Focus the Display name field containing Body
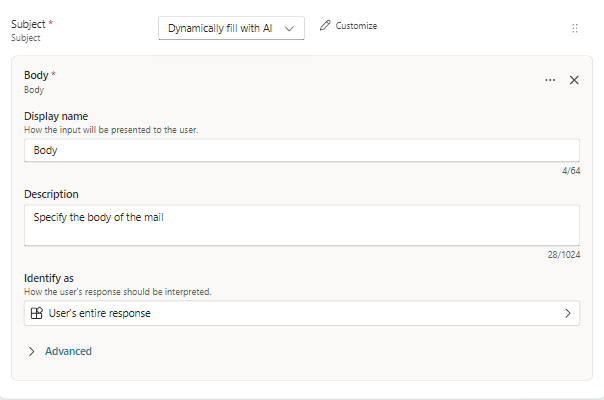 coord(300,150)
